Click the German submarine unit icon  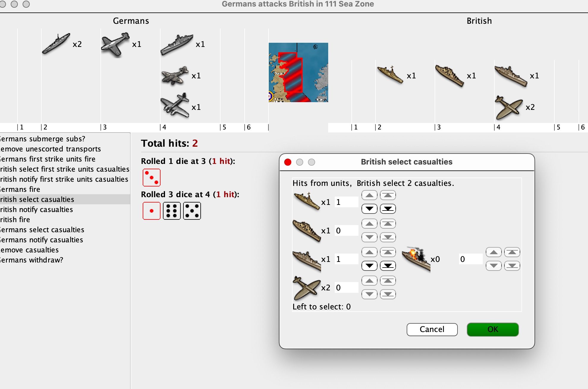[x=56, y=44]
